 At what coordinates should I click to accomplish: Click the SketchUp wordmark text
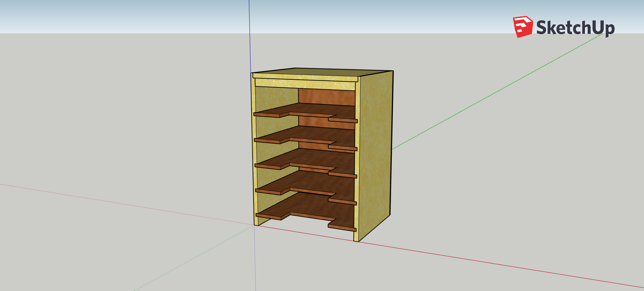(x=575, y=27)
